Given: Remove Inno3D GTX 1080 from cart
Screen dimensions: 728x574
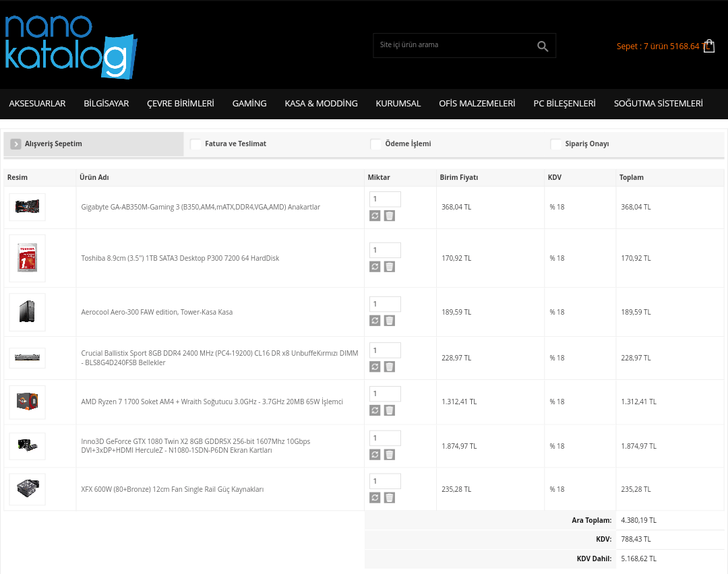Looking at the screenshot, I should 390,455.
